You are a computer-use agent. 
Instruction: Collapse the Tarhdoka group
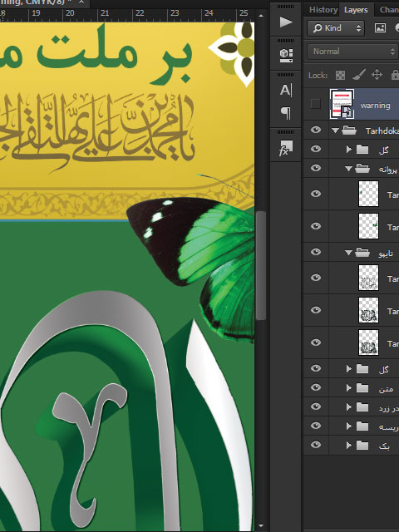point(335,131)
